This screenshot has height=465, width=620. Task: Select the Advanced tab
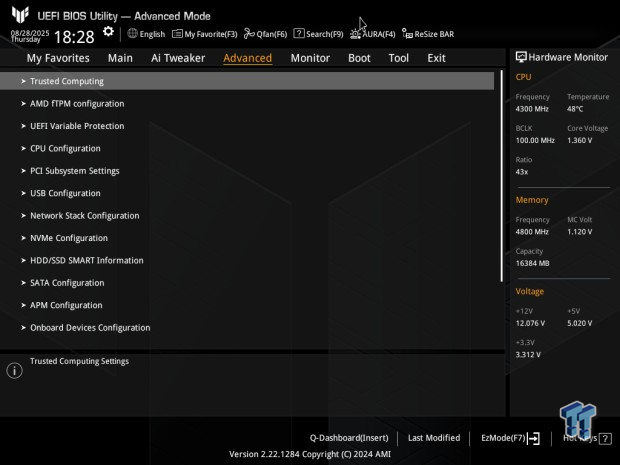pyautogui.click(x=248, y=58)
